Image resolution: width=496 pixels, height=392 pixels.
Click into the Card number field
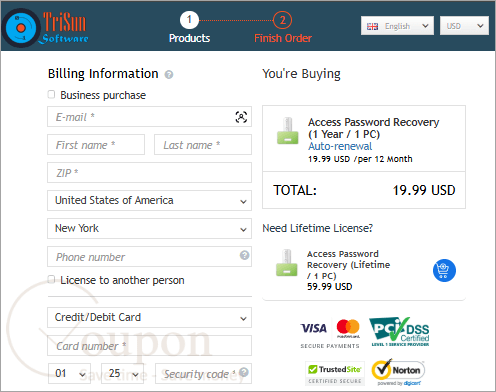tap(149, 346)
